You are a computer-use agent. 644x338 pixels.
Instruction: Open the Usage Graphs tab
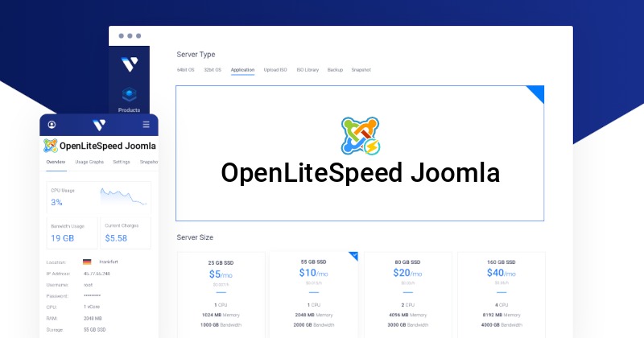89,162
